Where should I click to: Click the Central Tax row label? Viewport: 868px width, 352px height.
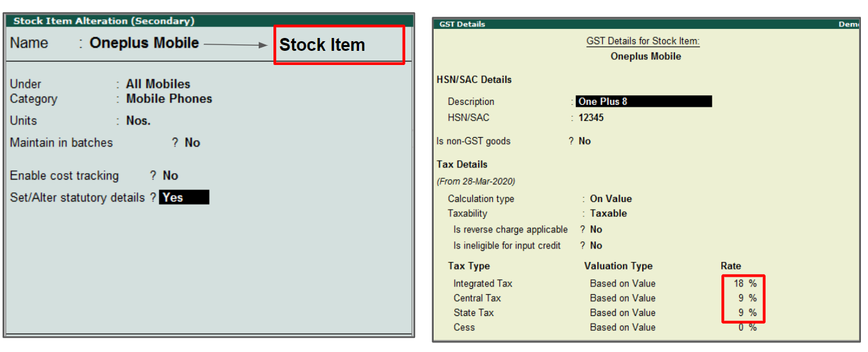[x=477, y=298]
